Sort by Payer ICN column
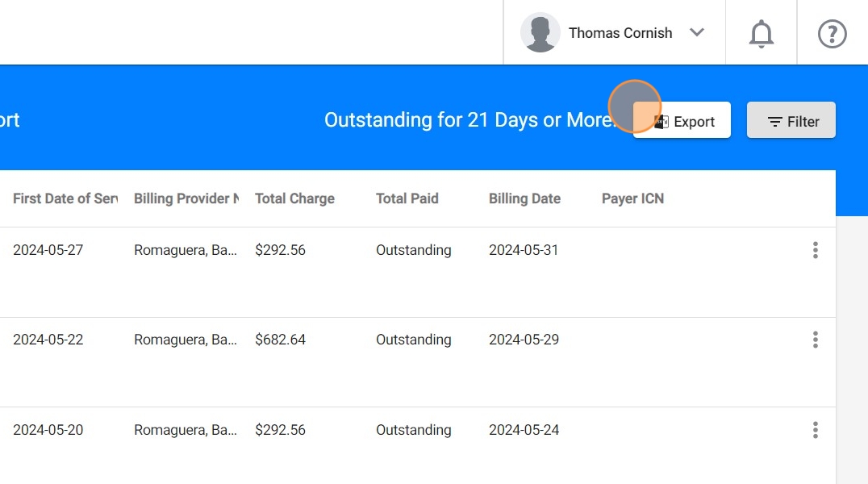This screenshot has width=868, height=484. [632, 198]
